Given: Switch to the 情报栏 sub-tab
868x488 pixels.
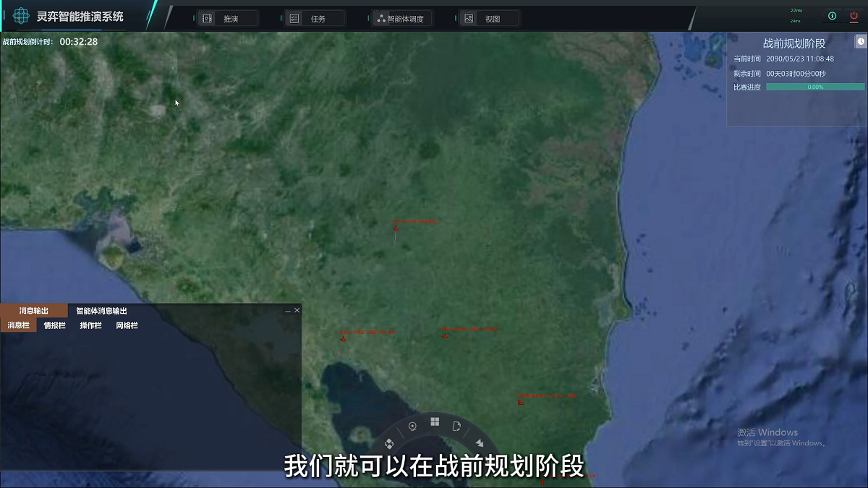Looking at the screenshot, I should pyautogui.click(x=54, y=325).
